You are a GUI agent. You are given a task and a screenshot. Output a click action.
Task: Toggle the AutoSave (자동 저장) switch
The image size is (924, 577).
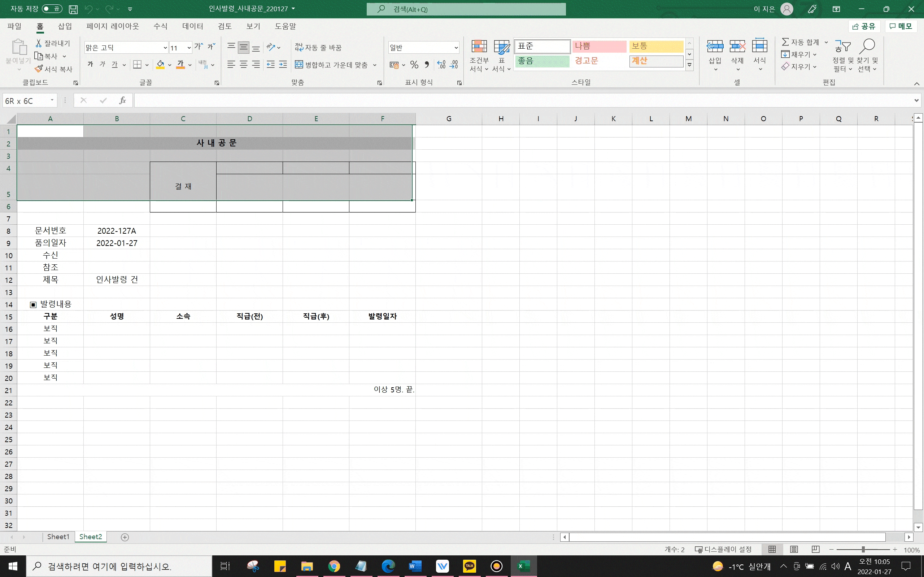click(x=52, y=9)
